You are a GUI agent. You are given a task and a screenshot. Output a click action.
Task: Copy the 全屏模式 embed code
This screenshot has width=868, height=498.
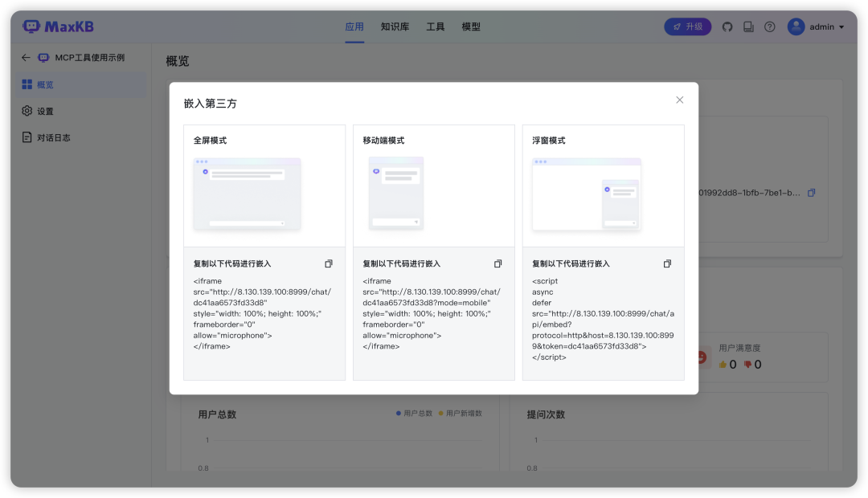pos(328,264)
